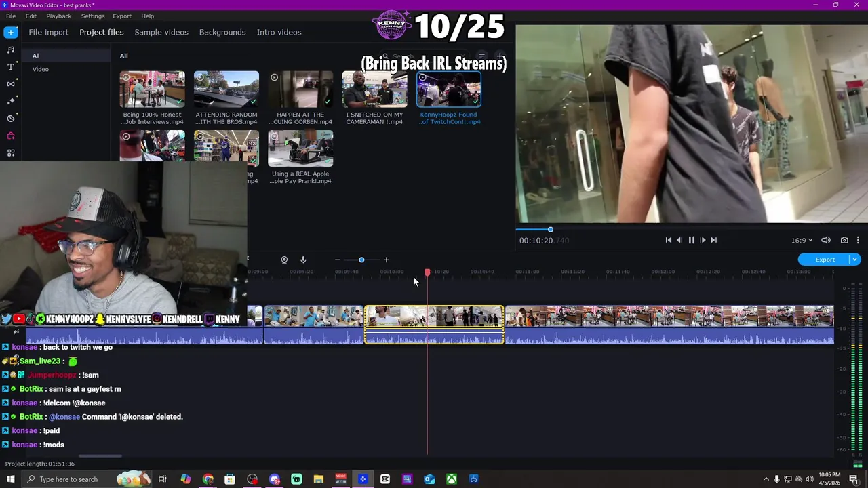Zoom out the timeline with the minus icon
The width and height of the screenshot is (868, 488).
(337, 260)
